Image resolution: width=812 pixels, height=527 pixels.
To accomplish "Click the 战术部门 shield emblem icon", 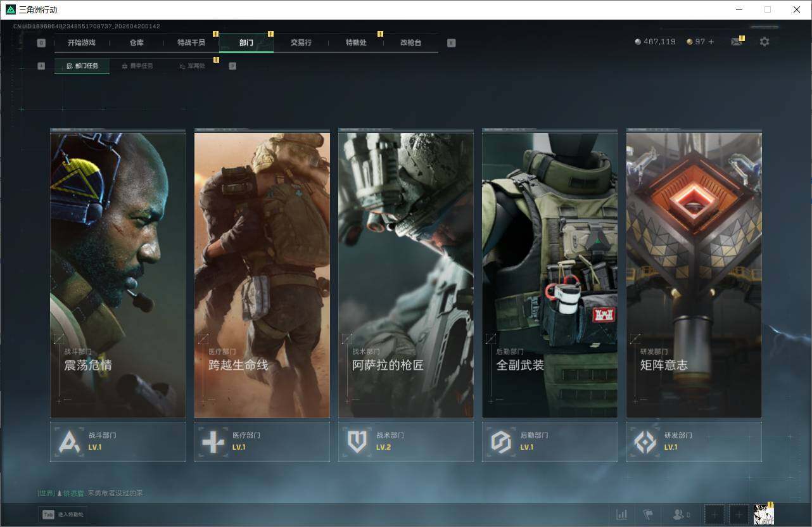I will pyautogui.click(x=357, y=441).
